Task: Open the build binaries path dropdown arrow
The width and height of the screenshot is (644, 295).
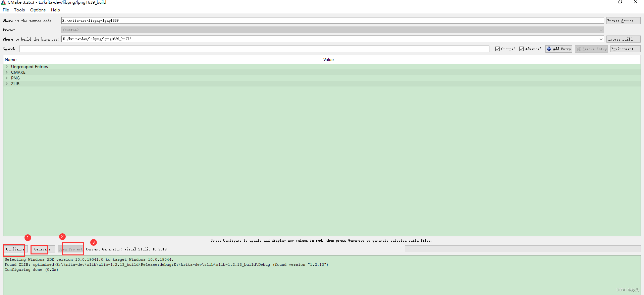Action: click(x=601, y=39)
